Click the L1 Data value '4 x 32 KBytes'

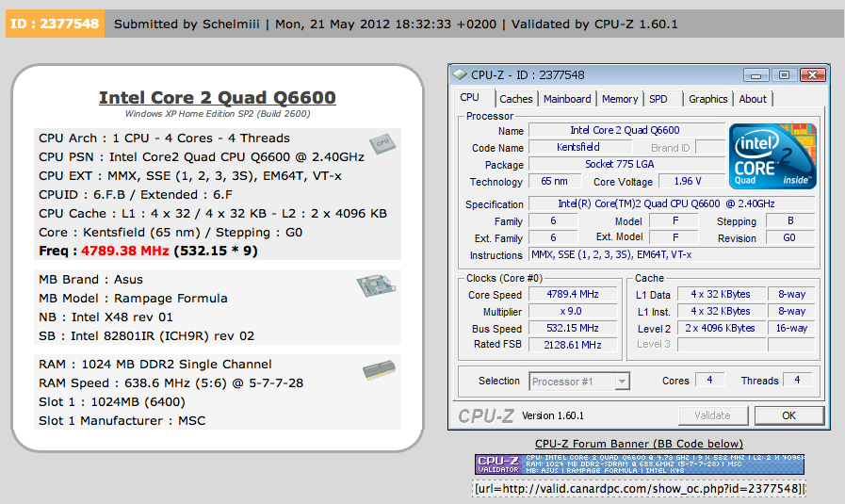pos(721,294)
